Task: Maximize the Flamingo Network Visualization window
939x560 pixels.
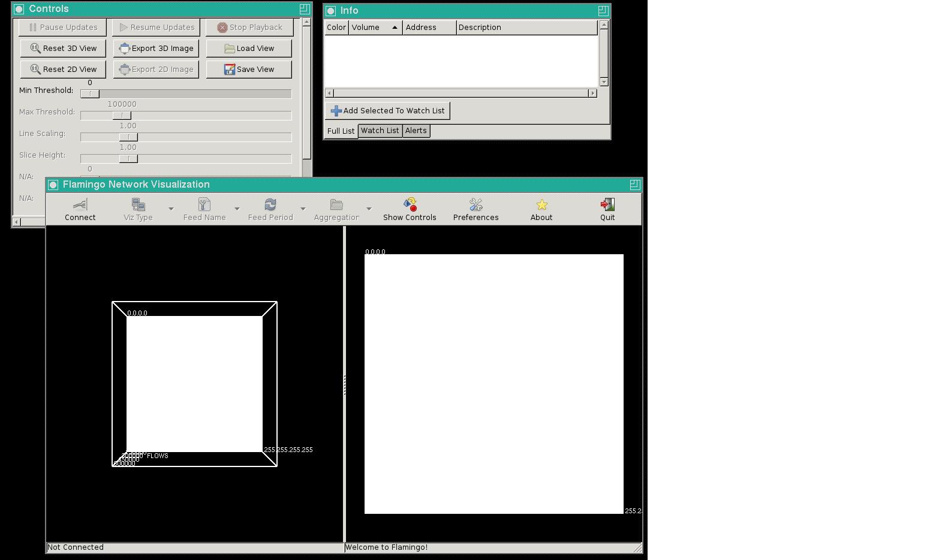Action: coord(634,185)
